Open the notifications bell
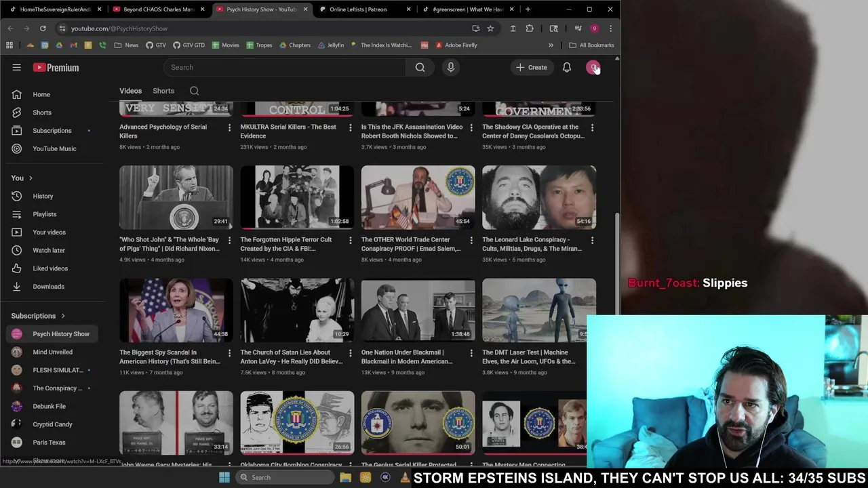This screenshot has width=868, height=488. tap(567, 67)
